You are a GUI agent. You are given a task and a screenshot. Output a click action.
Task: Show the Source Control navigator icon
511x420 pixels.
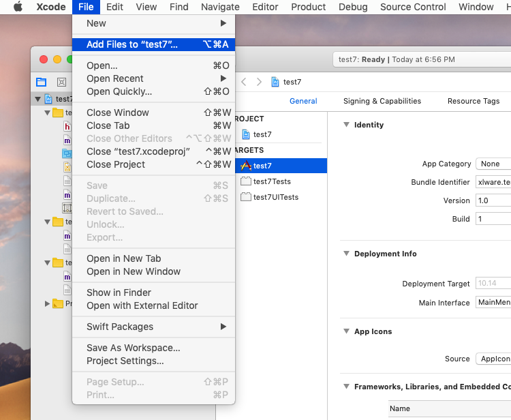(61, 82)
